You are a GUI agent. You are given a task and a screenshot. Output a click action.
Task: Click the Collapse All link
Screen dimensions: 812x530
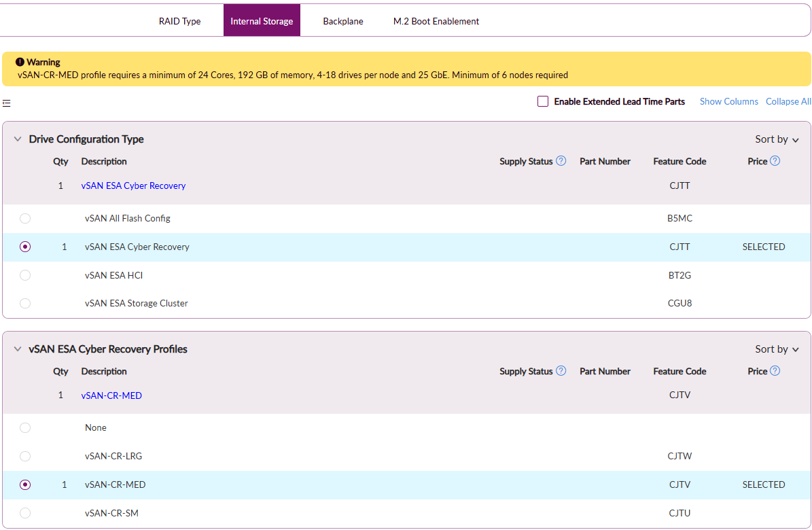point(788,101)
